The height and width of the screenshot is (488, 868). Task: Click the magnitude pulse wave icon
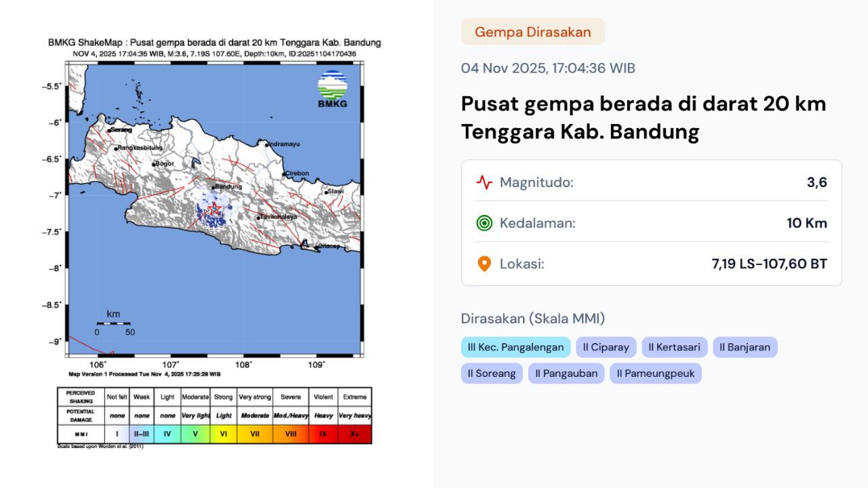484,182
